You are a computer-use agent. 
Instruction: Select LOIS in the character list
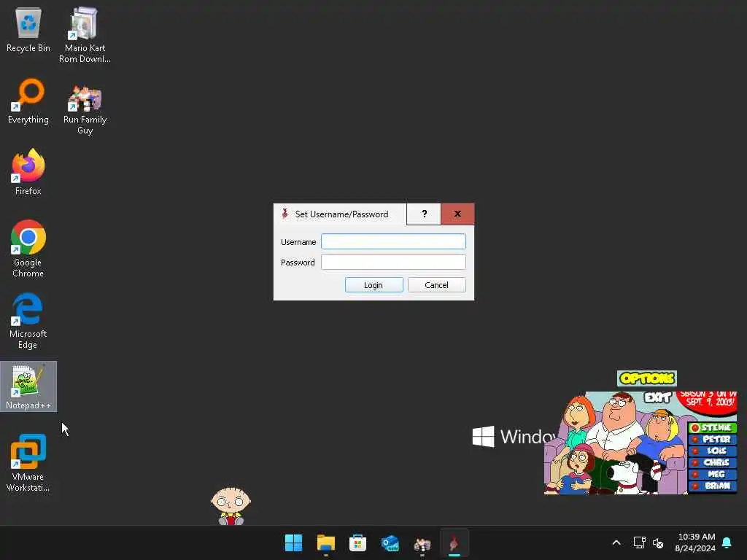tap(713, 451)
